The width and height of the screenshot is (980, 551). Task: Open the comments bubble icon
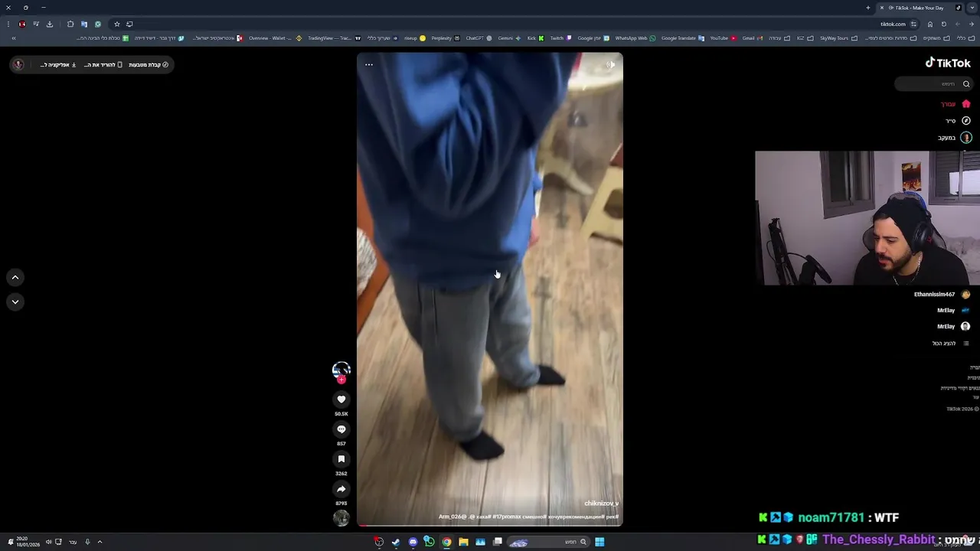(x=341, y=429)
